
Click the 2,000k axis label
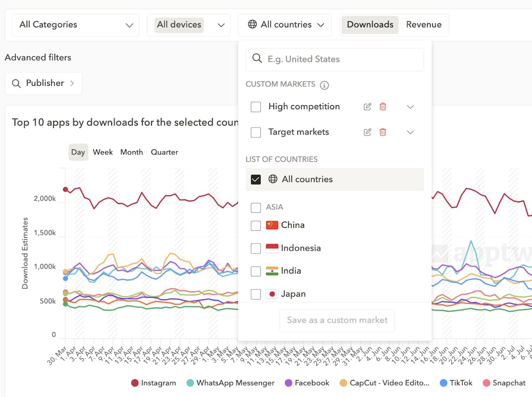point(45,198)
